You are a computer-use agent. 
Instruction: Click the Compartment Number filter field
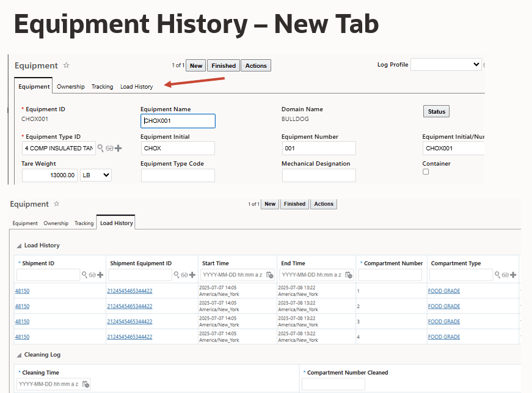[390, 275]
